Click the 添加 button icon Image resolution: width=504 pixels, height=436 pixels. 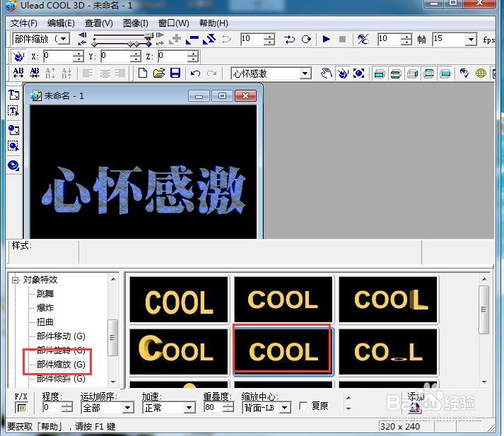(415, 408)
